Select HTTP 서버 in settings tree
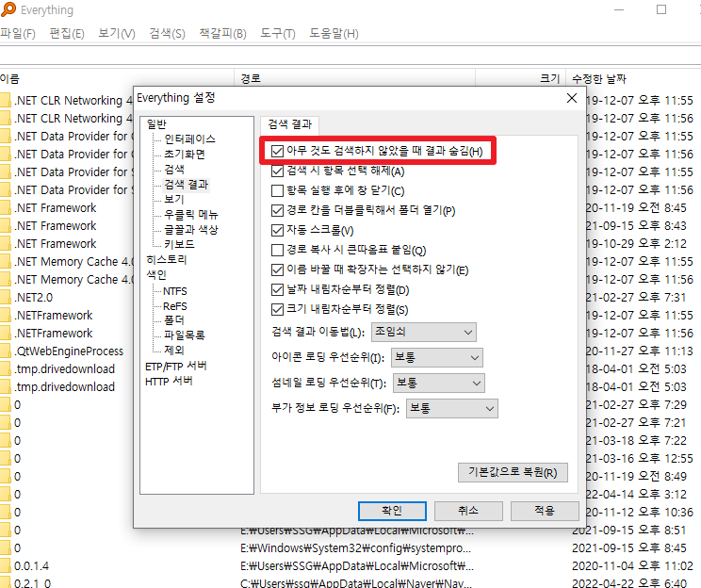701x588 pixels. 169,382
